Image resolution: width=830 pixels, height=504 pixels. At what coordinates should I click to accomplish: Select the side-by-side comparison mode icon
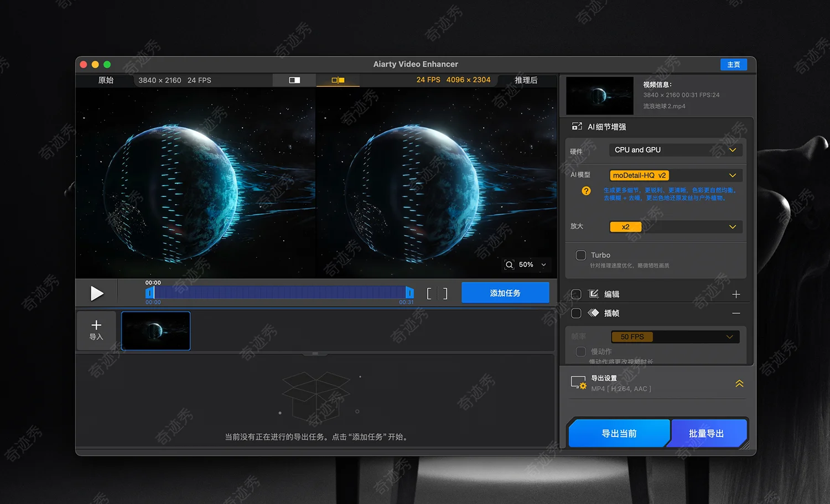[338, 80]
